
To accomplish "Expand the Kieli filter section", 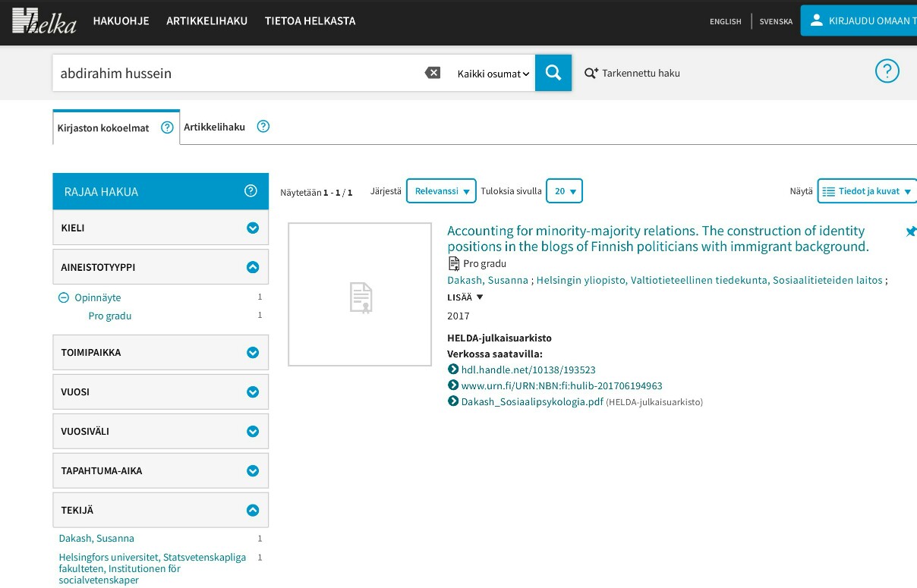I will [x=160, y=228].
